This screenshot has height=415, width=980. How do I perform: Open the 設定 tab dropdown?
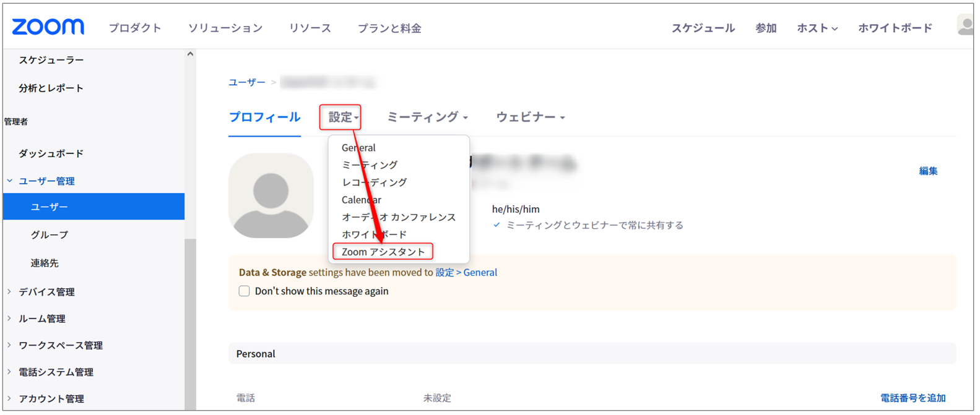pyautogui.click(x=343, y=117)
